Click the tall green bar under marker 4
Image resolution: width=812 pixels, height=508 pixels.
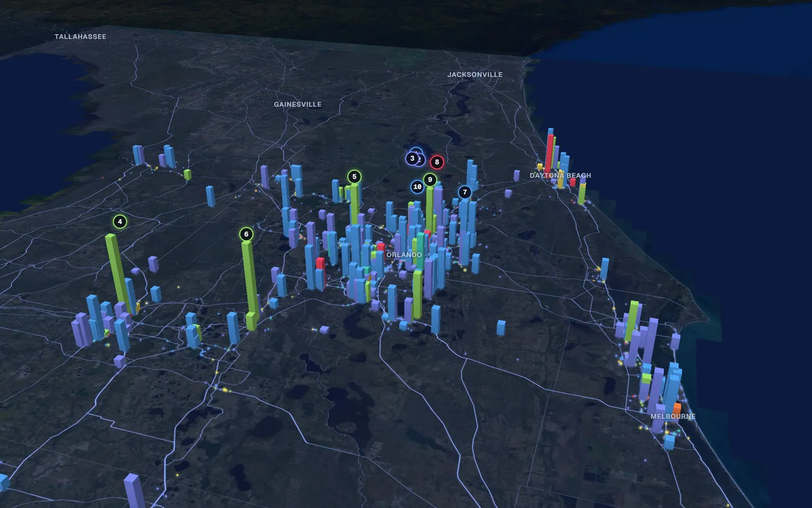click(119, 274)
